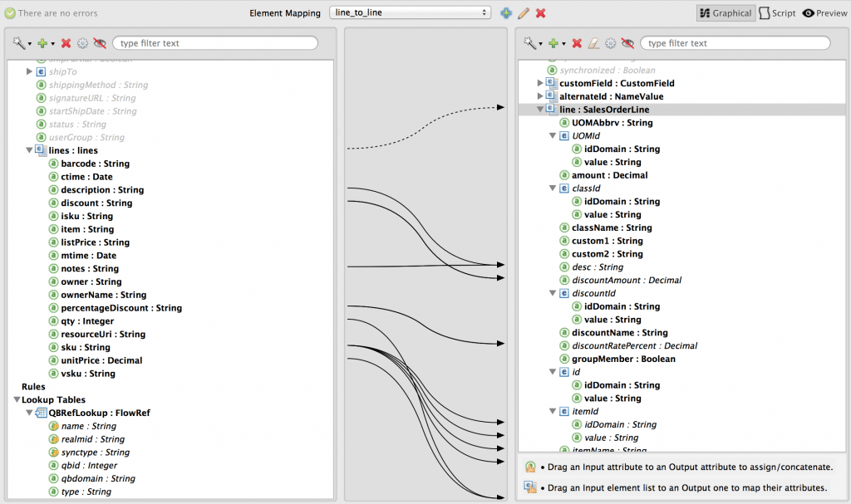Click the green status checkmark by error message
Viewport: 851px width, 504px height.
coord(8,12)
